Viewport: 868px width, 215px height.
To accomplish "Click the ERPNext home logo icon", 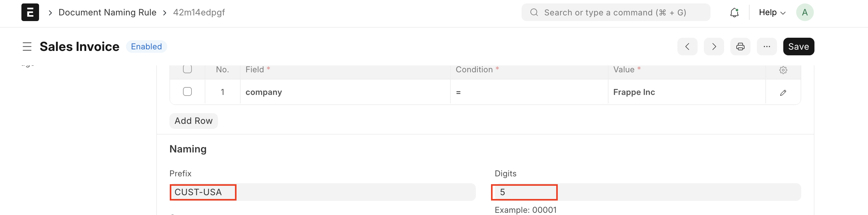I will (x=30, y=13).
